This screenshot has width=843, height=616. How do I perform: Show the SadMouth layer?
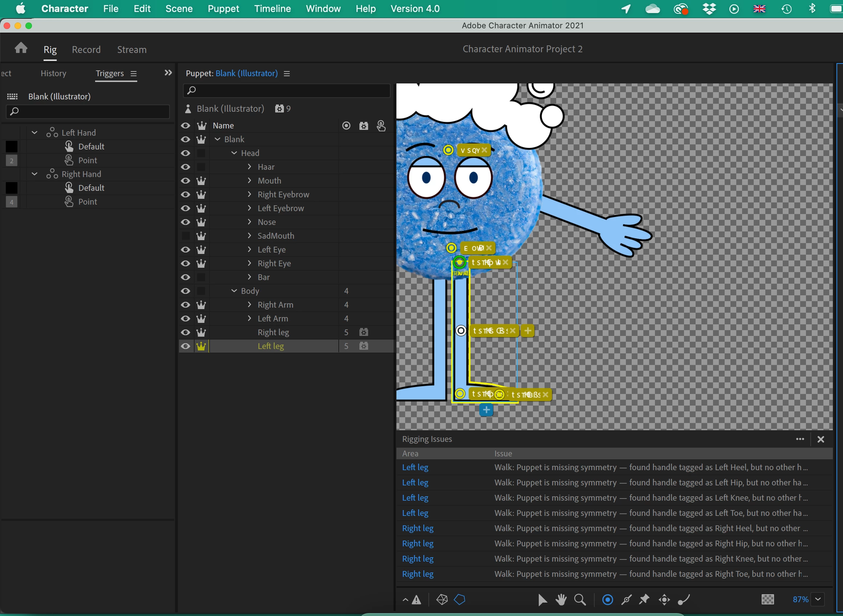[x=186, y=236]
